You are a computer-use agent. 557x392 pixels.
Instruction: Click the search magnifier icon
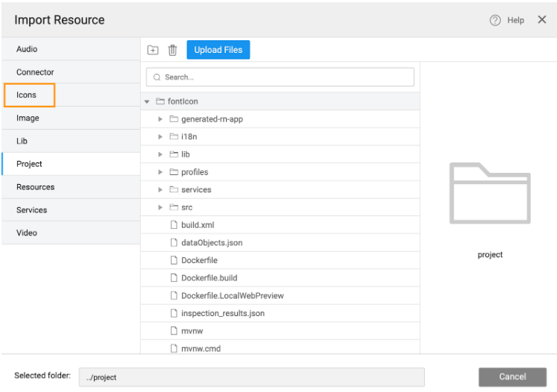tap(157, 78)
